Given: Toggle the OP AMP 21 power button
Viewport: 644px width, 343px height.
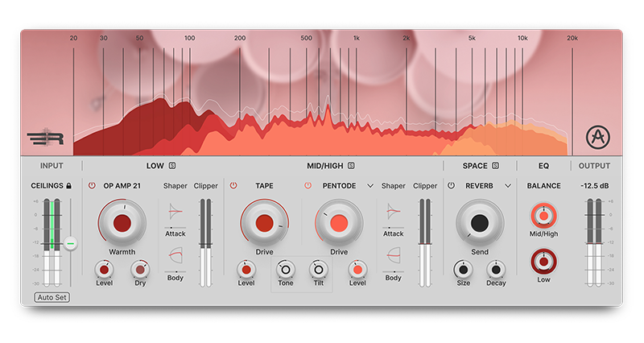Looking at the screenshot, I should (x=92, y=186).
